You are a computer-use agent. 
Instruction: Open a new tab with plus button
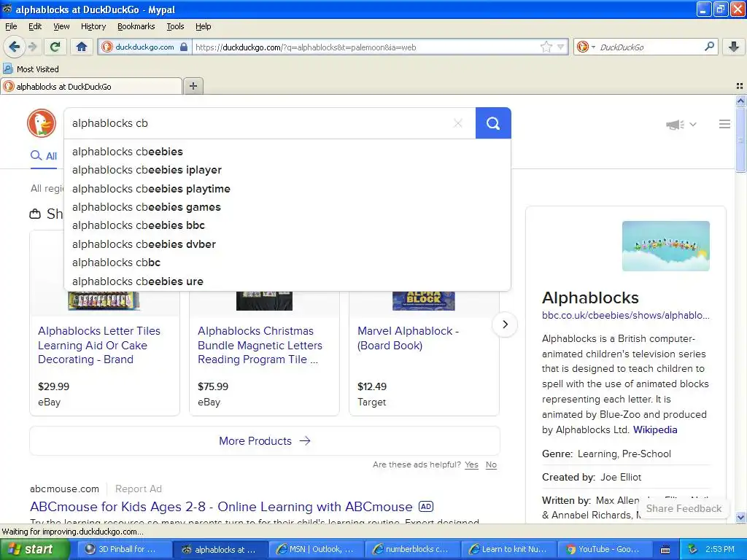click(193, 86)
